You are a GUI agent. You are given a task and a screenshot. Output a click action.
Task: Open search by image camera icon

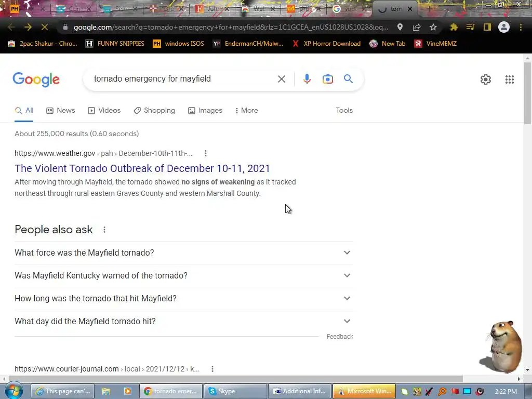(x=328, y=79)
